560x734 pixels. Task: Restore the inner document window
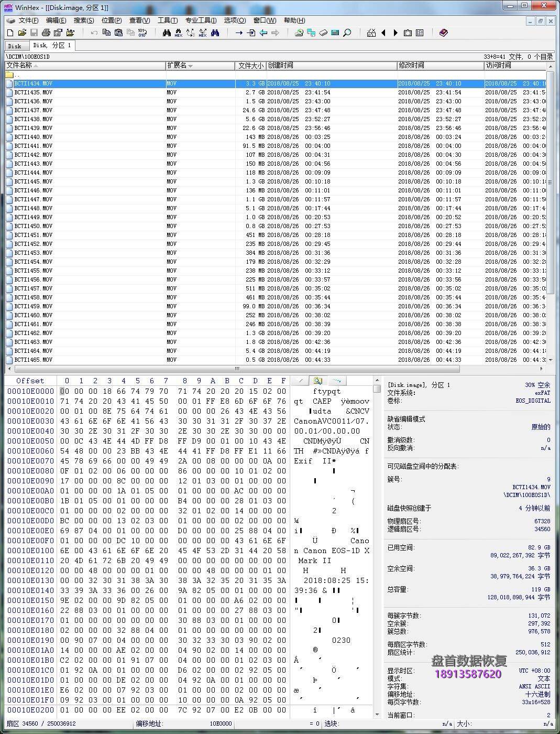point(541,21)
